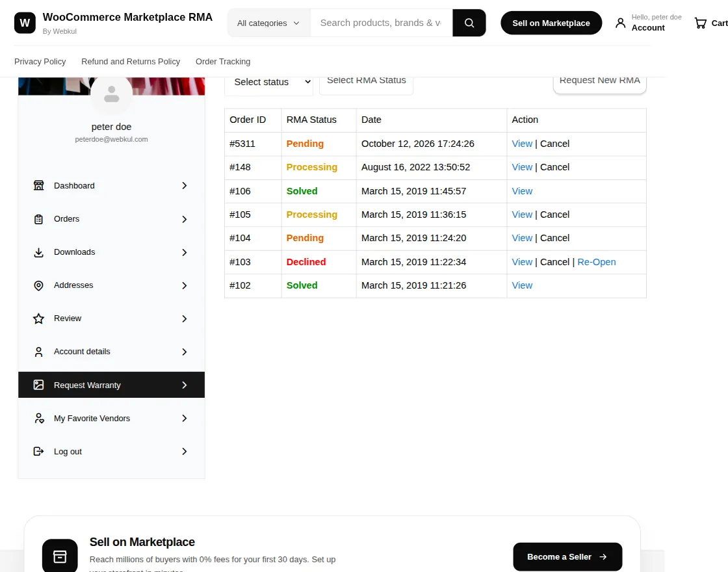Click the Request Warranty chevron arrow
The image size is (728, 572).
pos(185,385)
